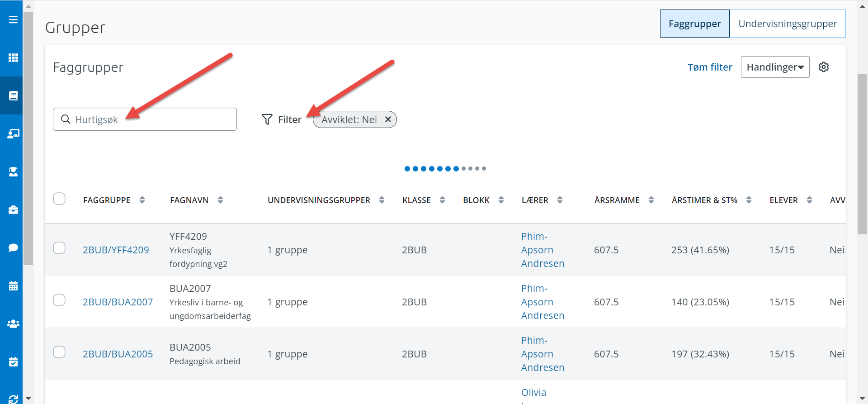Open the apps grid in the sidebar
The width and height of the screenshot is (868, 404).
(13, 57)
